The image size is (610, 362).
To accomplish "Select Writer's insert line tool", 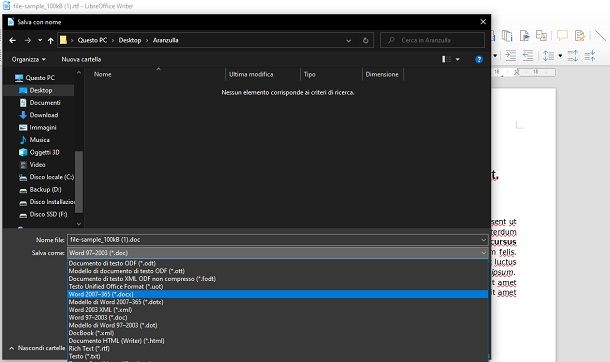I will (x=600, y=36).
